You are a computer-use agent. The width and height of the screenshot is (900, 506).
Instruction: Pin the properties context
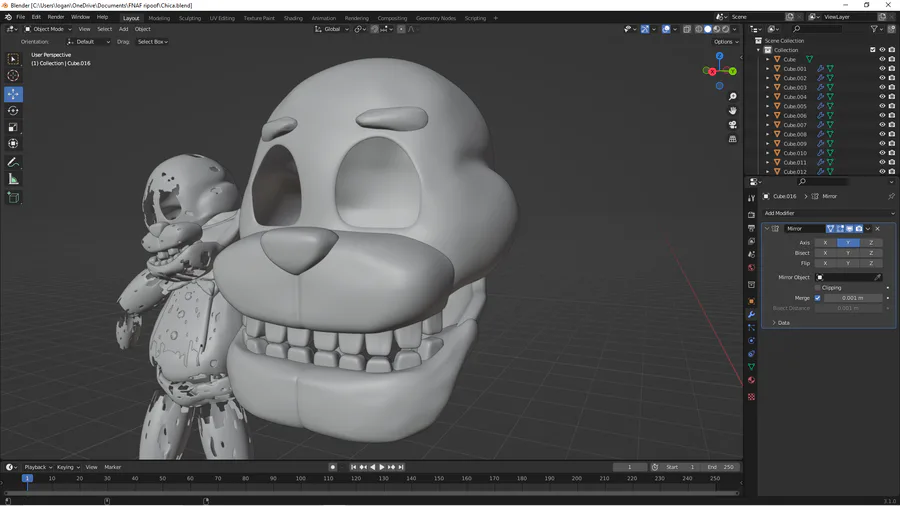coord(891,196)
